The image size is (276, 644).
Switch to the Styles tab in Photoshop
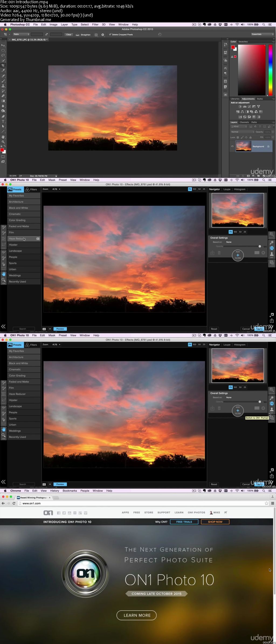(x=260, y=99)
